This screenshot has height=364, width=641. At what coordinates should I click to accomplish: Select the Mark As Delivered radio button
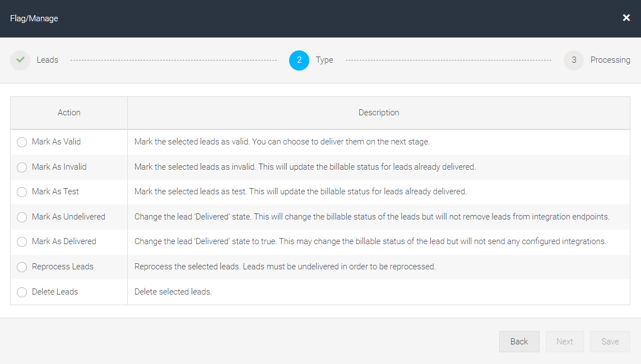[22, 242]
